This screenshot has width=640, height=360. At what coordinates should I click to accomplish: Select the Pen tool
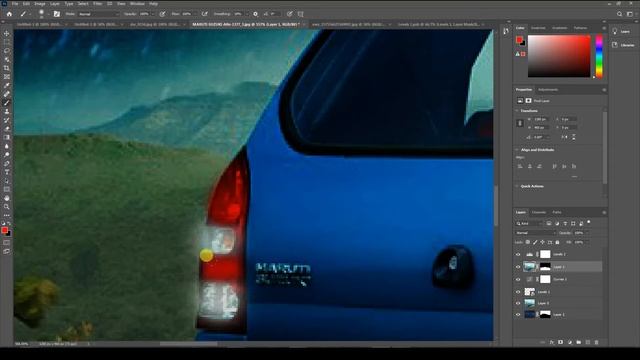(7, 163)
